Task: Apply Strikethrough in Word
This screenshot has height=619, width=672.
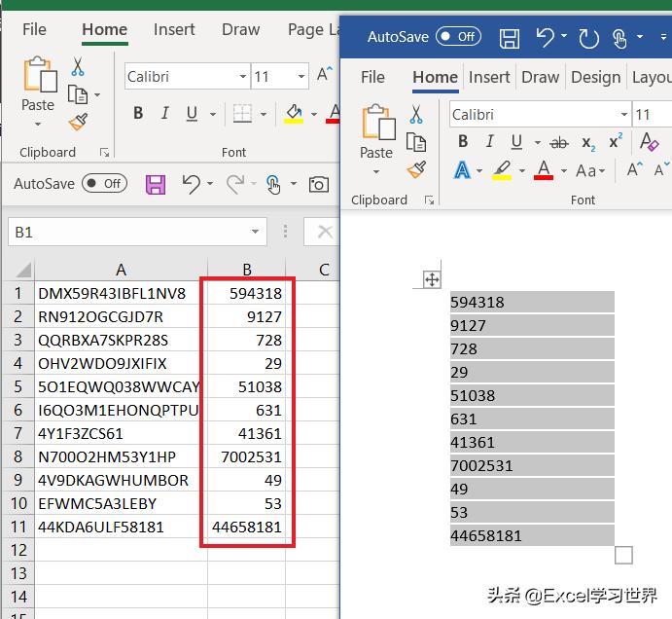Action: 559,142
